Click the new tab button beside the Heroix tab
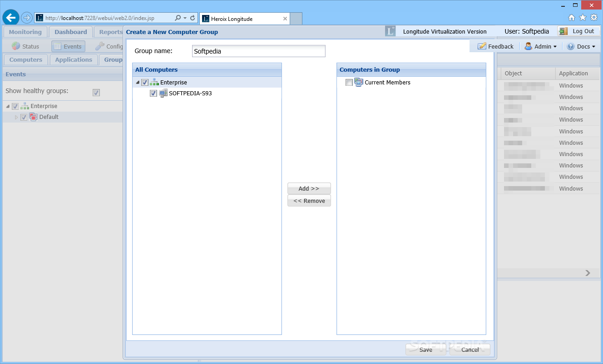Viewport: 603px width, 364px height. pos(296,19)
